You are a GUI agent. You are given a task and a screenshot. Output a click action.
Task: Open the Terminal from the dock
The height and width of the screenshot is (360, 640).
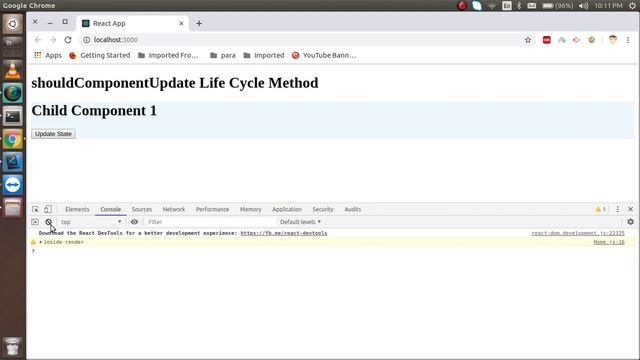(13, 117)
